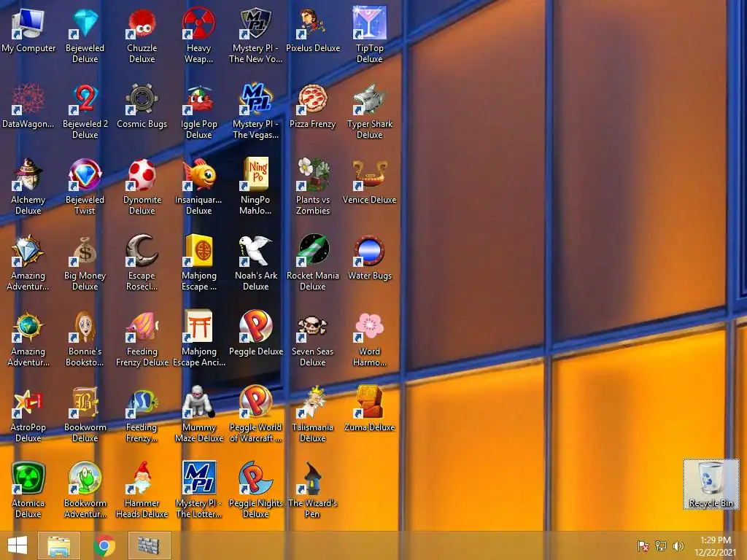Select Mystery PI - The Vegas shortcut
This screenshot has width=747, height=560.
(x=255, y=111)
